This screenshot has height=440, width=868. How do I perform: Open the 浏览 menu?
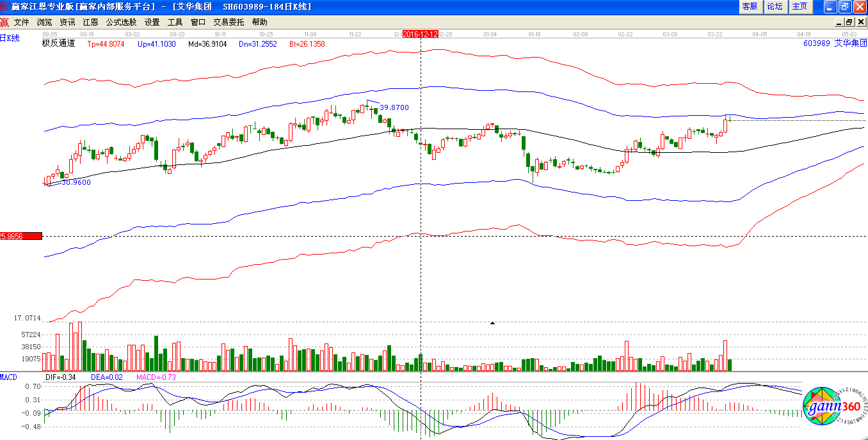click(x=44, y=22)
